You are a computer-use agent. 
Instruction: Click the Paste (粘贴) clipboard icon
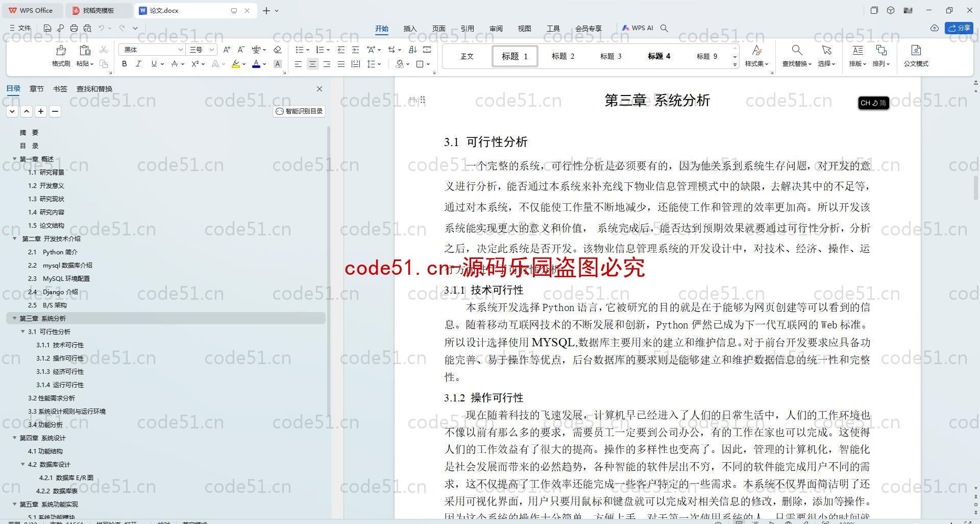click(x=85, y=50)
